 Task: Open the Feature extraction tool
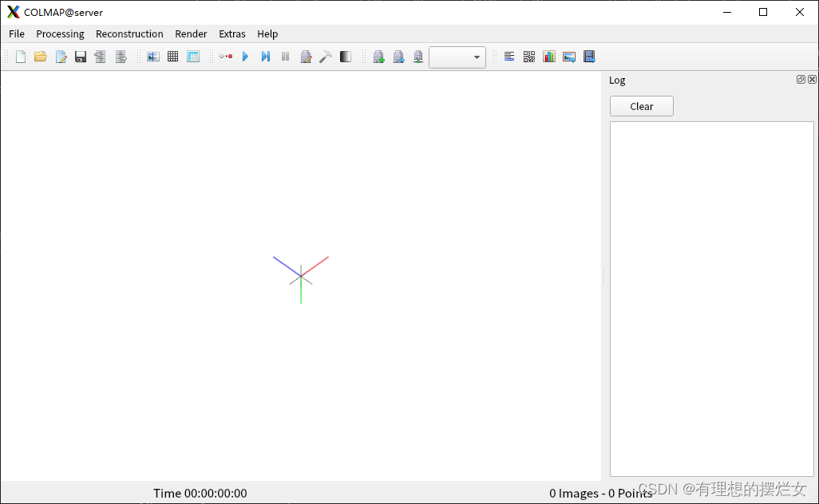[153, 57]
